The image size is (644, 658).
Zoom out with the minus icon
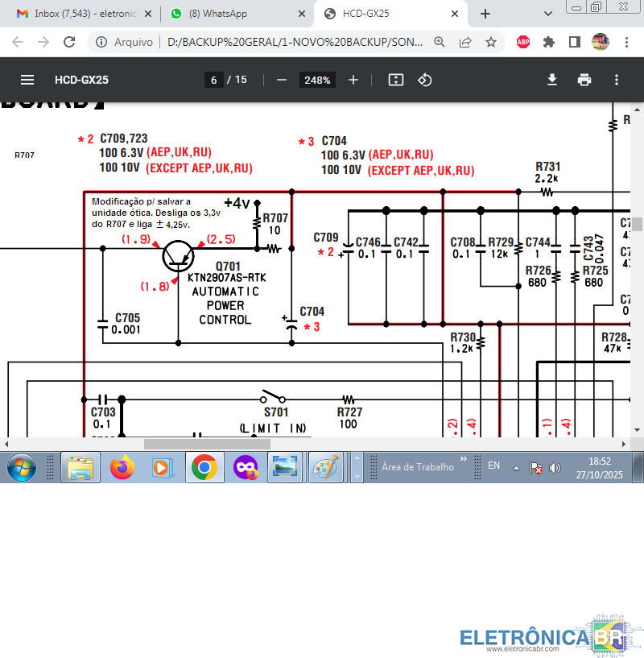(x=282, y=80)
